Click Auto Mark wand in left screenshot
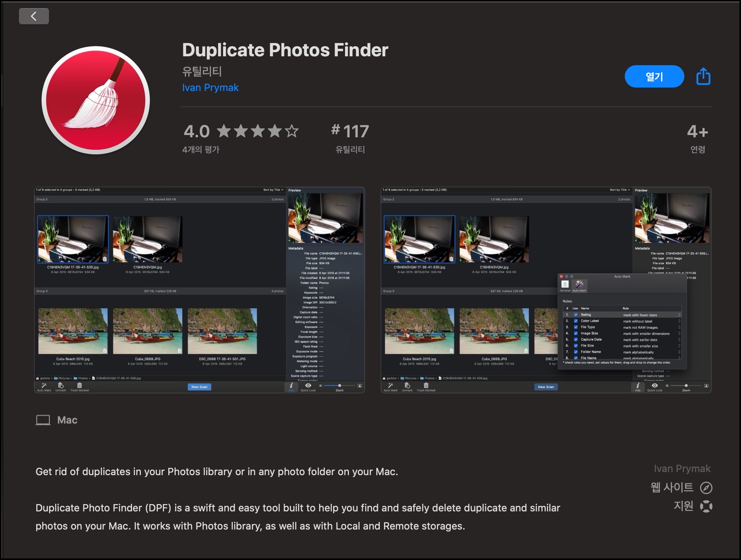 coord(44,386)
